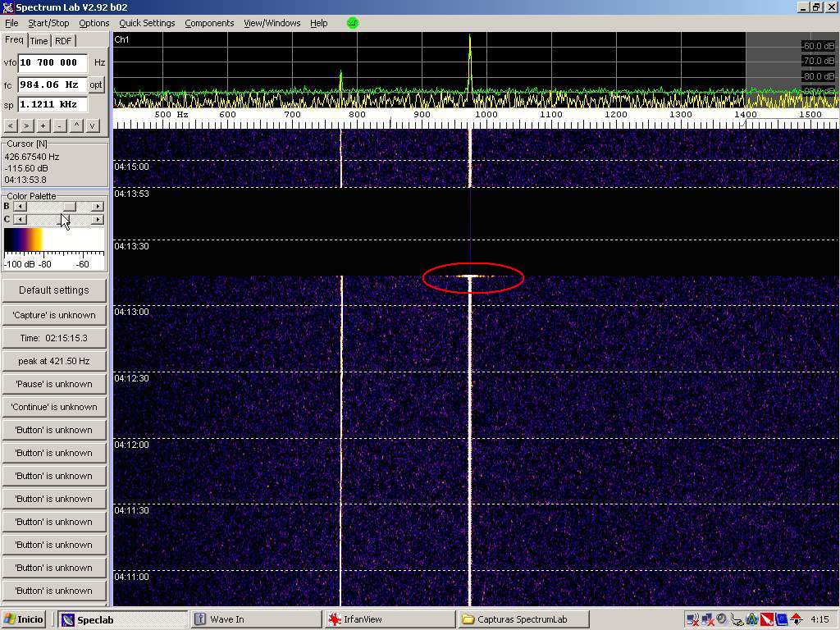The image size is (840, 630).
Task: Click brightness slider left arrow
Action: click(20, 206)
